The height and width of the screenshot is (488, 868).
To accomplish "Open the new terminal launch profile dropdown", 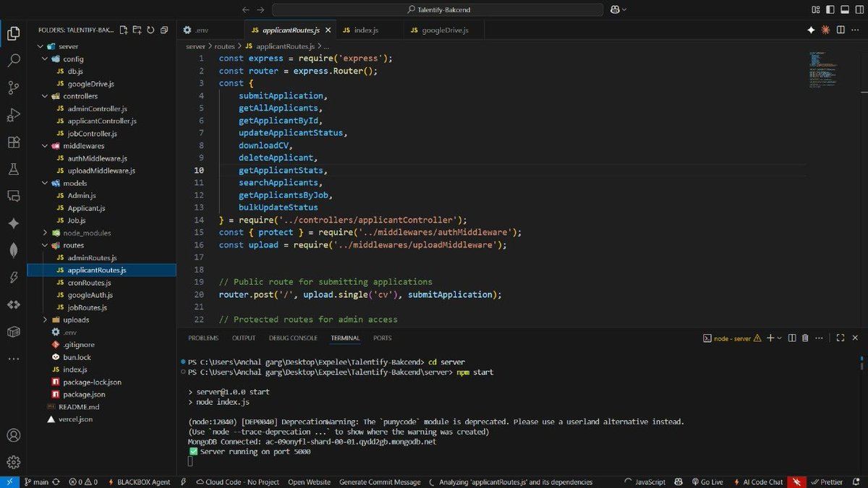I will [x=780, y=338].
